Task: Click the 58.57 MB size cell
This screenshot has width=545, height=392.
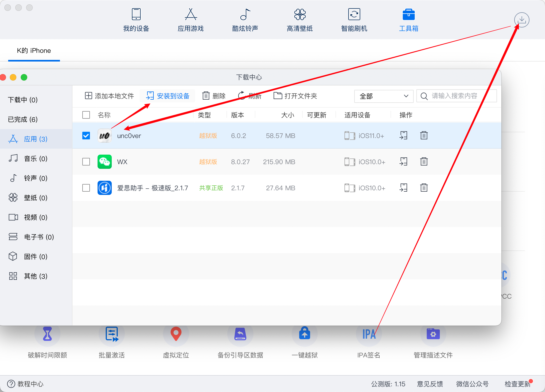Action: [x=280, y=136]
